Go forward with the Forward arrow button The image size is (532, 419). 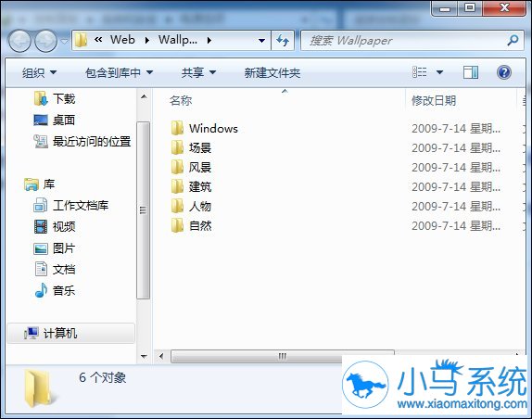pos(45,41)
